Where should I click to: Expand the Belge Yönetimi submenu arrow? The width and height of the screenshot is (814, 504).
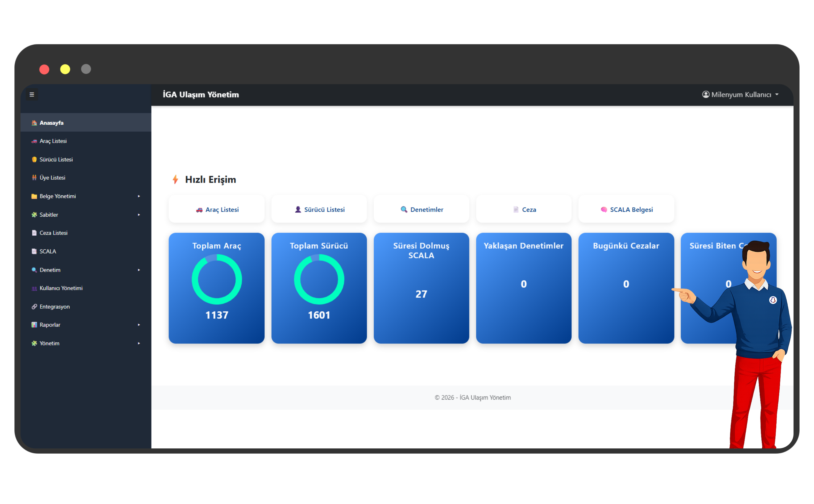tap(139, 196)
